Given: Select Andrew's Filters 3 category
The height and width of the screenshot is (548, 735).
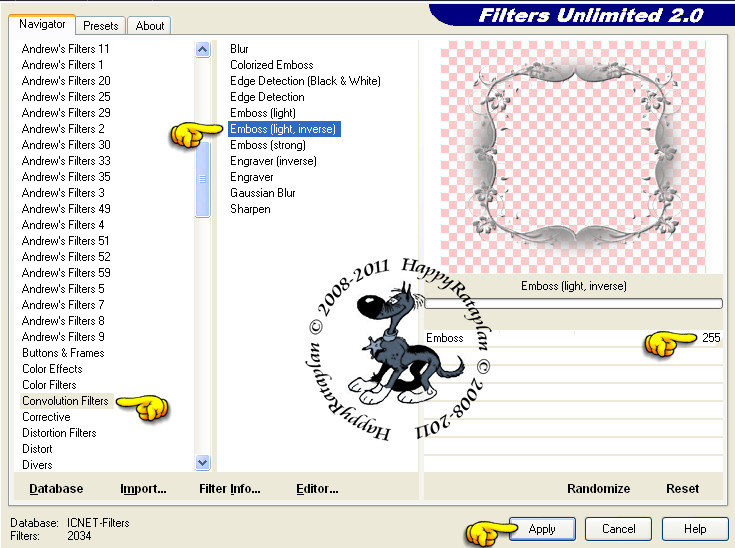Looking at the screenshot, I should 63,193.
